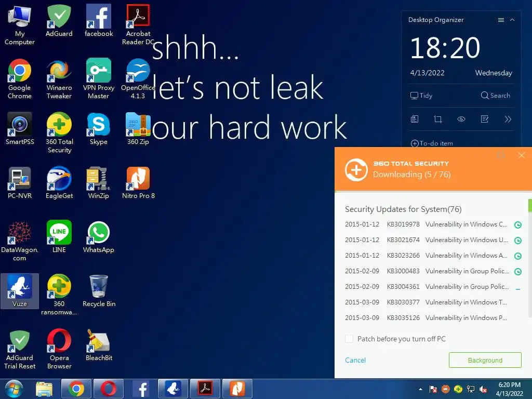Click Tidy in Desktop Organizer
This screenshot has height=399, width=532.
pos(421,96)
